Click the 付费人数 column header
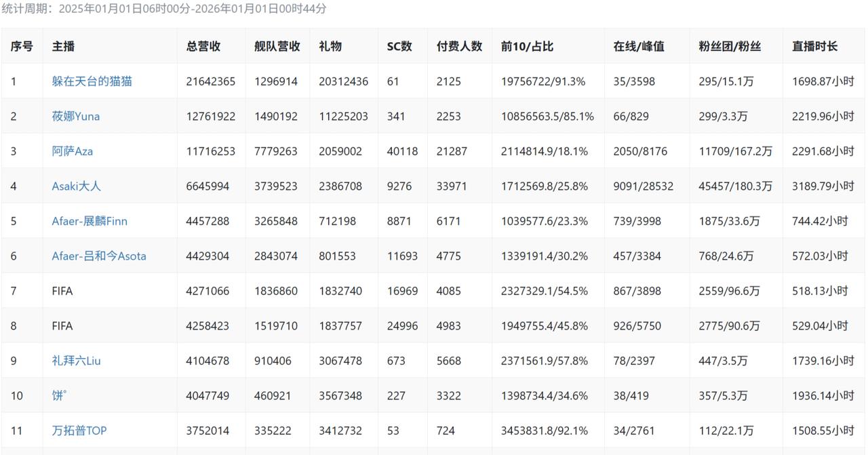The height and width of the screenshot is (455, 868). click(x=459, y=47)
